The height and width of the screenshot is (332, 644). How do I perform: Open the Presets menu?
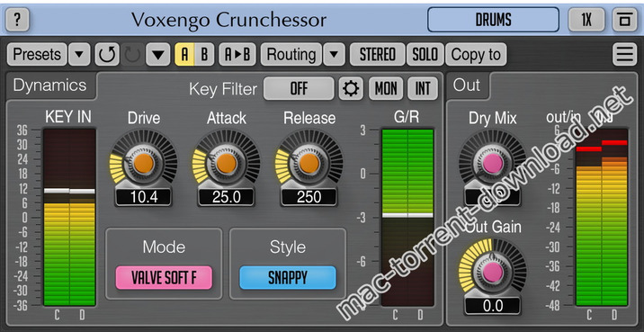(x=37, y=54)
